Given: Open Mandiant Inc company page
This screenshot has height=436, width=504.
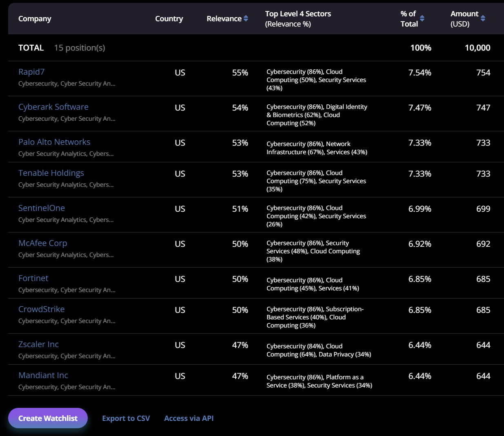Looking at the screenshot, I should [43, 375].
